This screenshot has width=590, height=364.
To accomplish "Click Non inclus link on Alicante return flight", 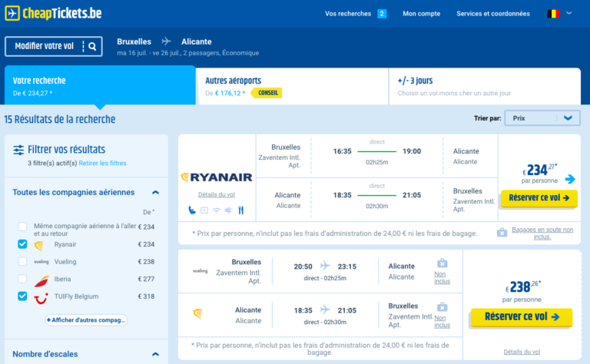I will point(442,322).
